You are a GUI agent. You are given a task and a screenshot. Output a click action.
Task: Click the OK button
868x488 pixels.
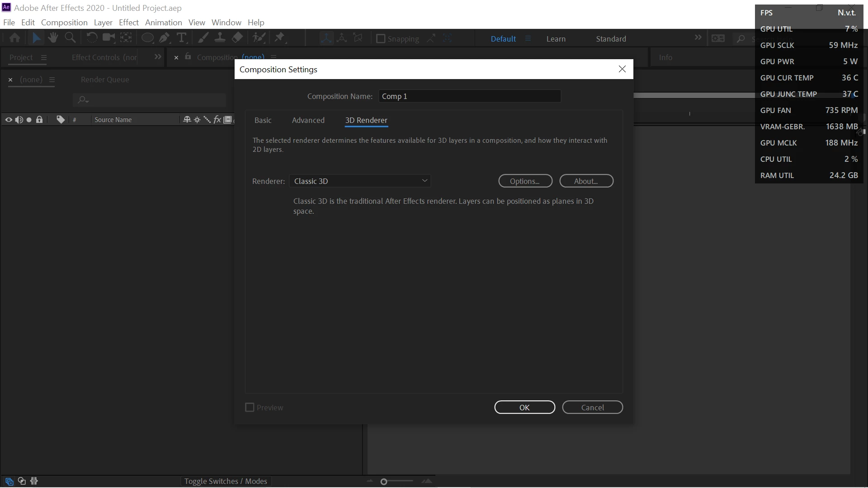tap(524, 408)
